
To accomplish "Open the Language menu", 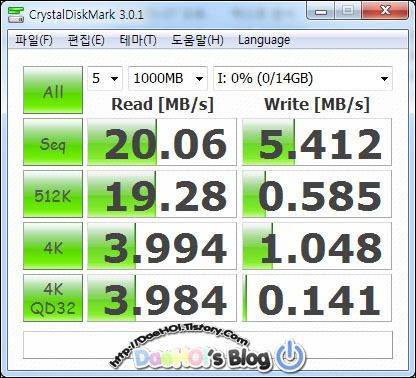I will pos(264,40).
